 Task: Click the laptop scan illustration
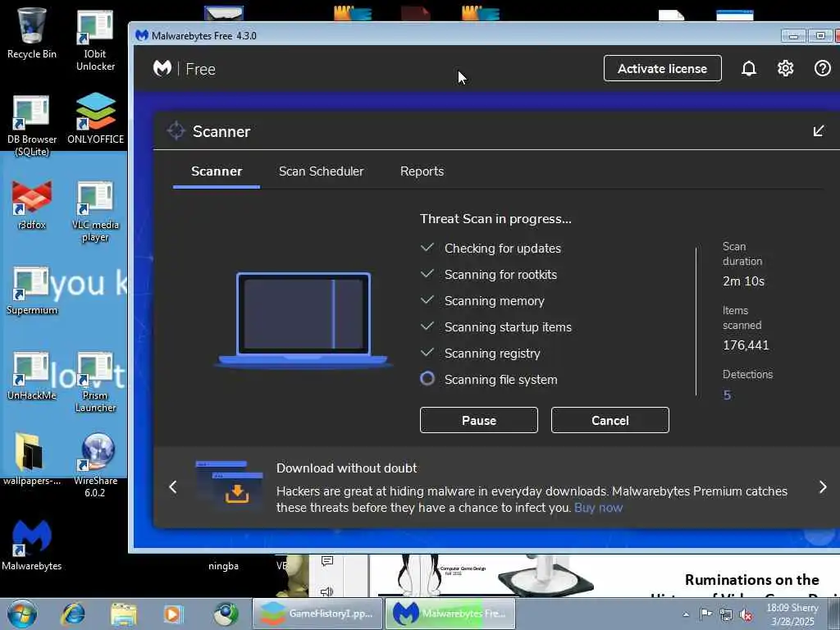click(304, 321)
